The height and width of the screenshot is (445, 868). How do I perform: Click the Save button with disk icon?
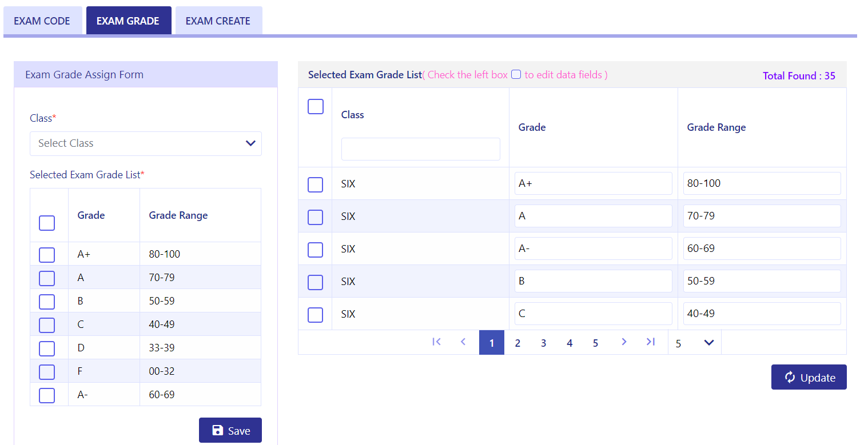(230, 431)
